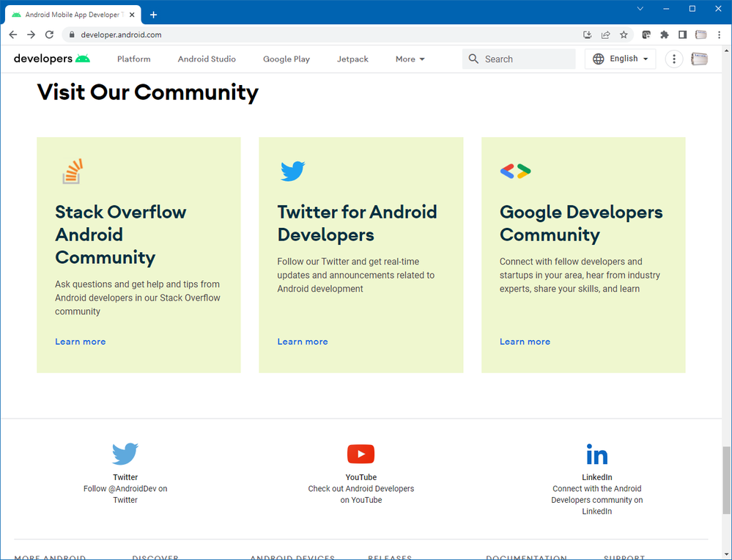
Task: Close the Android Mobile App Developer tab
Action: [x=132, y=15]
